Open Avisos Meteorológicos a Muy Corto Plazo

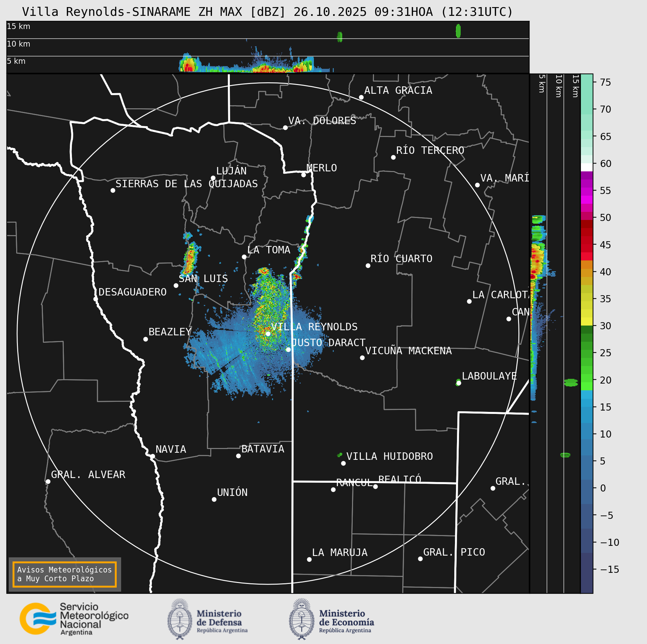[64, 574]
